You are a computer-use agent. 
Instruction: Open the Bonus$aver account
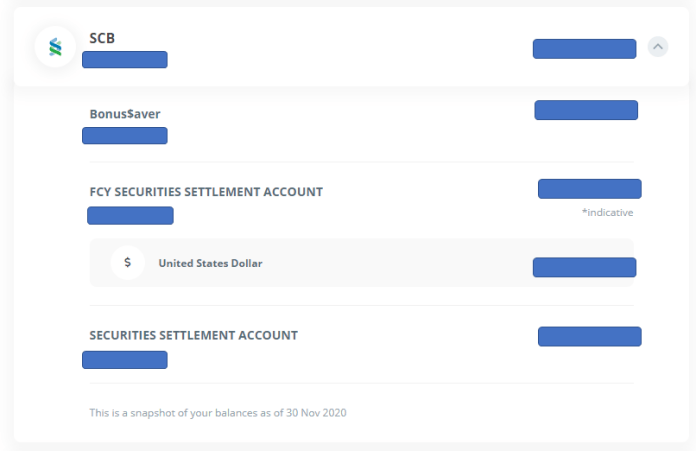(x=125, y=114)
